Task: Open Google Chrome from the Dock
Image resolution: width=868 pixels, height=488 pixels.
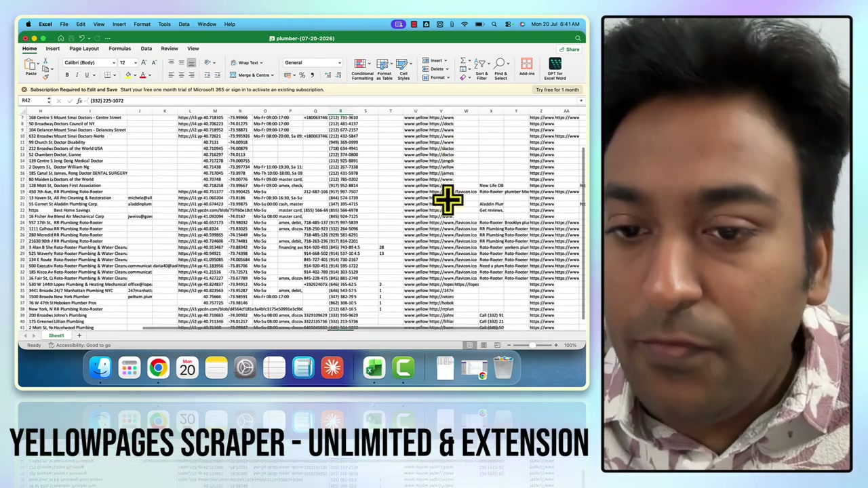Action: click(x=158, y=367)
